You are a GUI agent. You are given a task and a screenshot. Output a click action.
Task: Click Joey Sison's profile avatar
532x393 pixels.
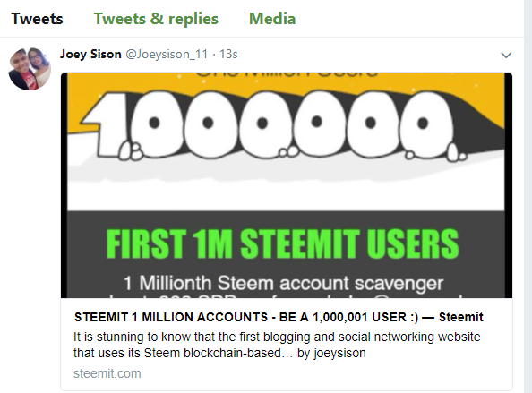[30, 69]
